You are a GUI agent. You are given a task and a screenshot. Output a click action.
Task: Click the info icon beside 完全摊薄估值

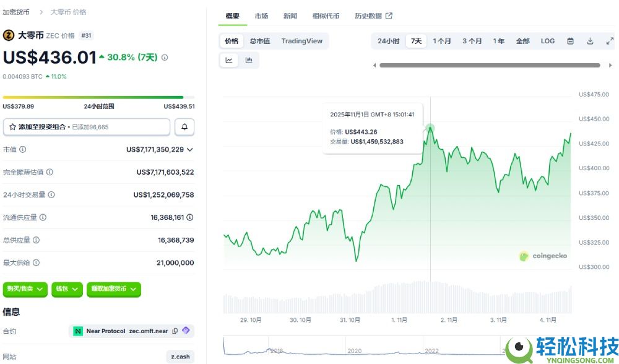click(50, 172)
